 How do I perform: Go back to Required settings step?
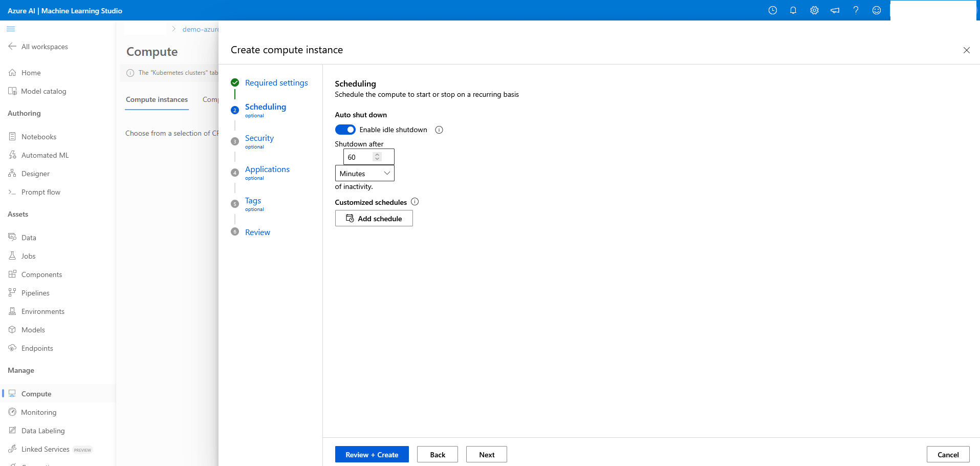(276, 82)
